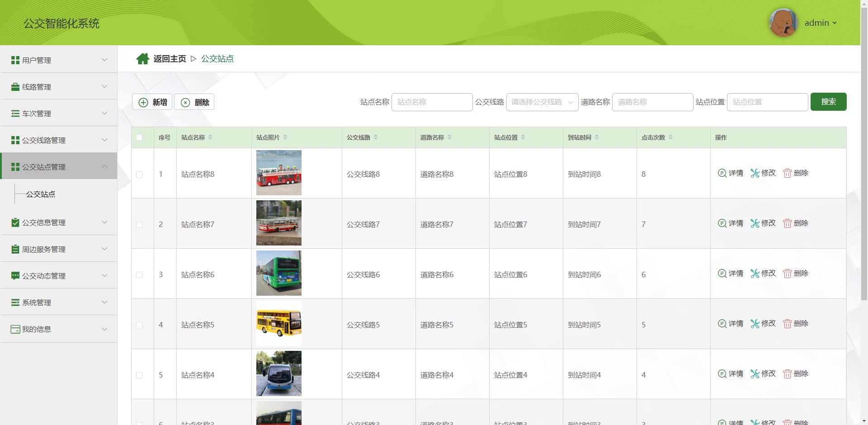
Task: Click the 返回主页 breadcrumb link
Action: (170, 59)
